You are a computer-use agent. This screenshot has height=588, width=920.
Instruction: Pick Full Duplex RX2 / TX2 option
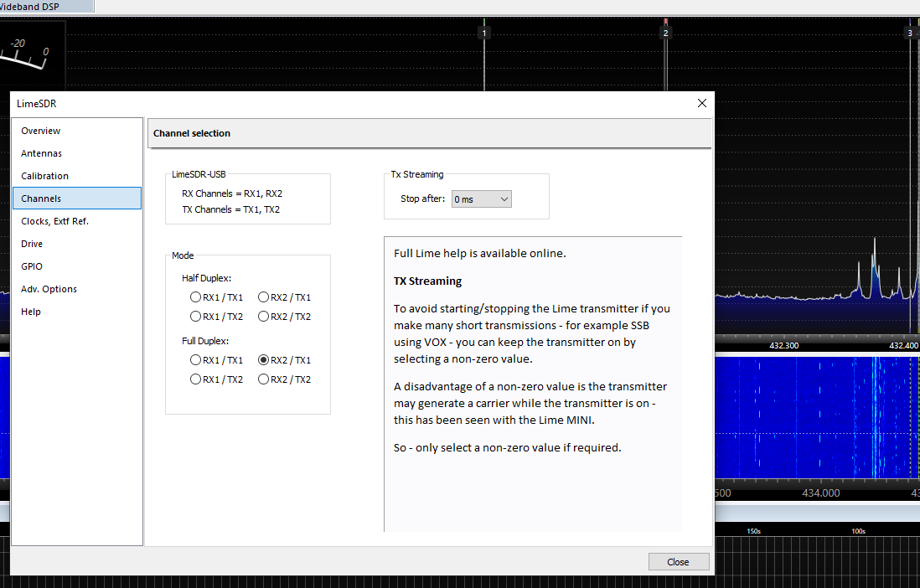[x=263, y=379]
